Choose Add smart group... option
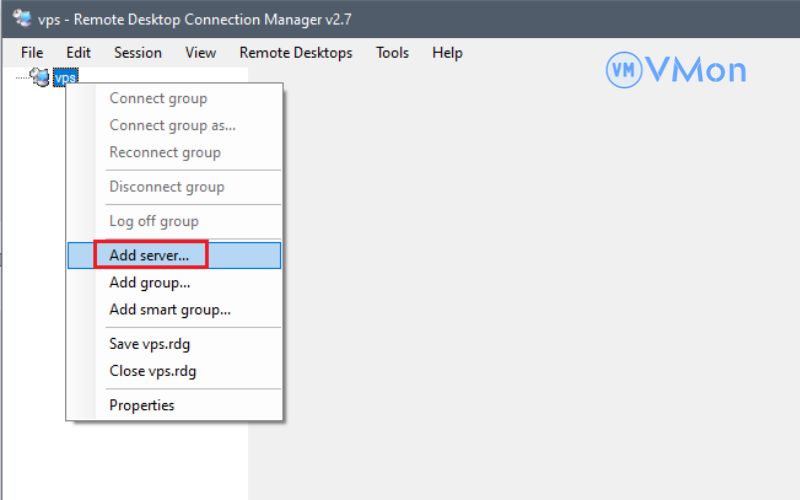 pos(174,309)
